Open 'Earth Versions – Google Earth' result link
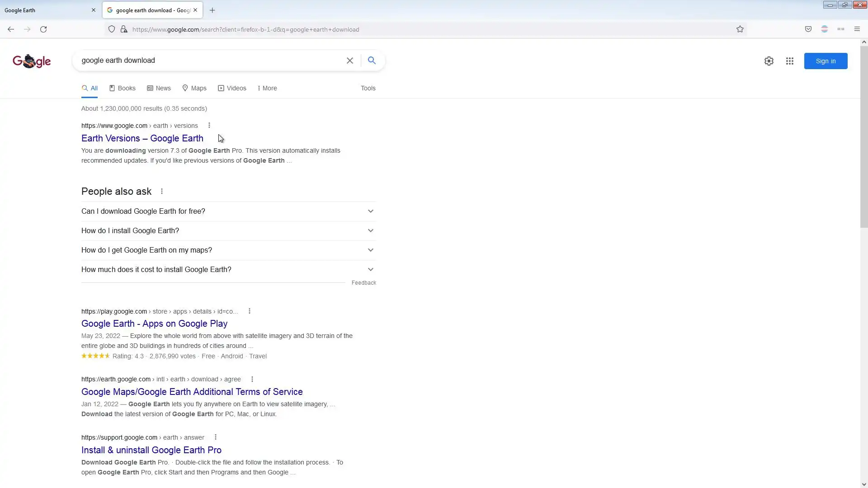 point(142,138)
